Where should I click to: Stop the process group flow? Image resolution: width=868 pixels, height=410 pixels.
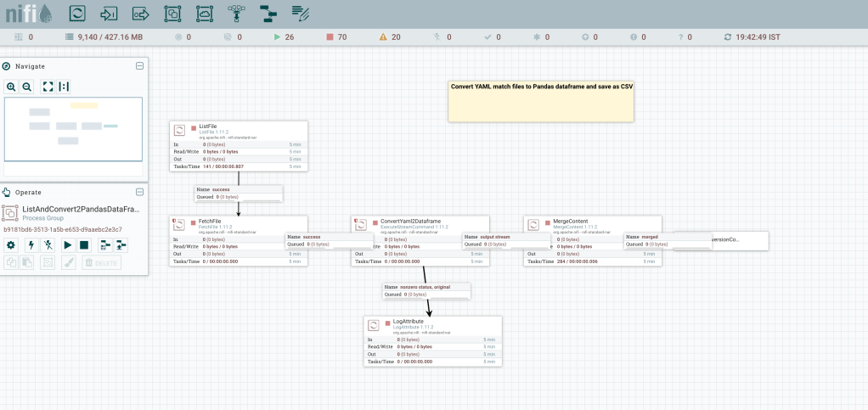(x=84, y=245)
